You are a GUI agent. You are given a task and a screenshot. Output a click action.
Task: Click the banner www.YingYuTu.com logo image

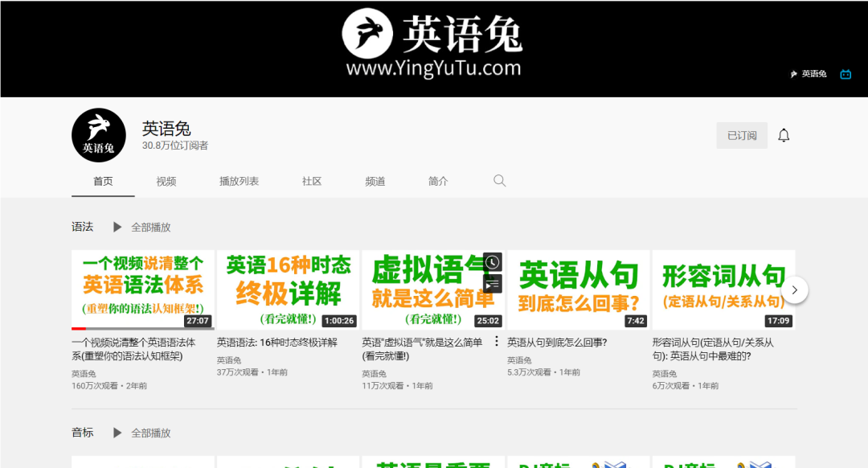click(x=433, y=43)
